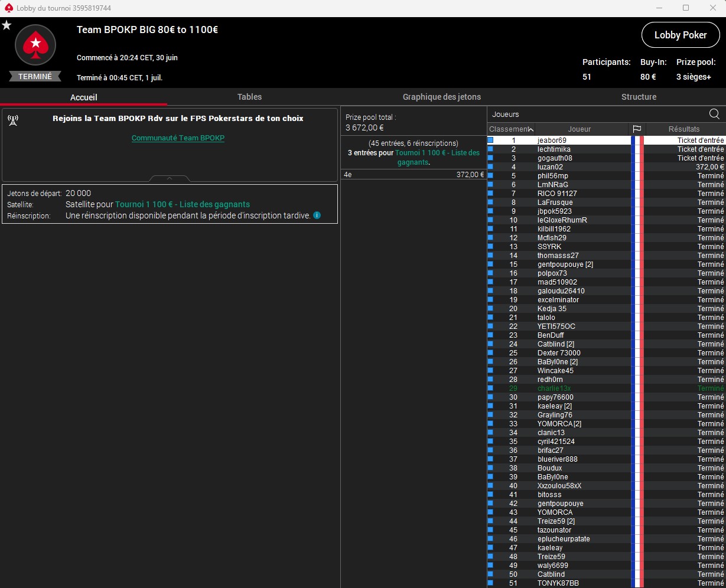Select player row SSYRK
Image resolution: width=726 pixels, height=588 pixels.
(606, 246)
